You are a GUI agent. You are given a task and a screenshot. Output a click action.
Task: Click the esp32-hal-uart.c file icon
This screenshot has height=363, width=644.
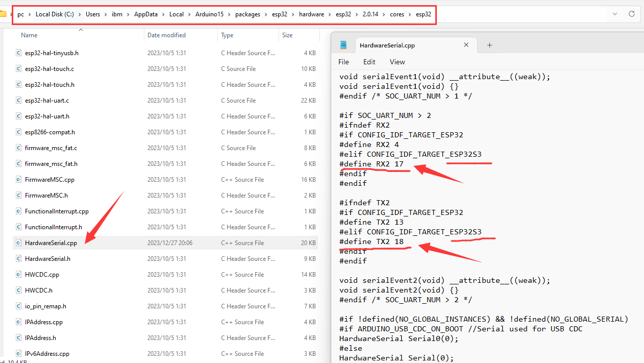click(x=18, y=101)
